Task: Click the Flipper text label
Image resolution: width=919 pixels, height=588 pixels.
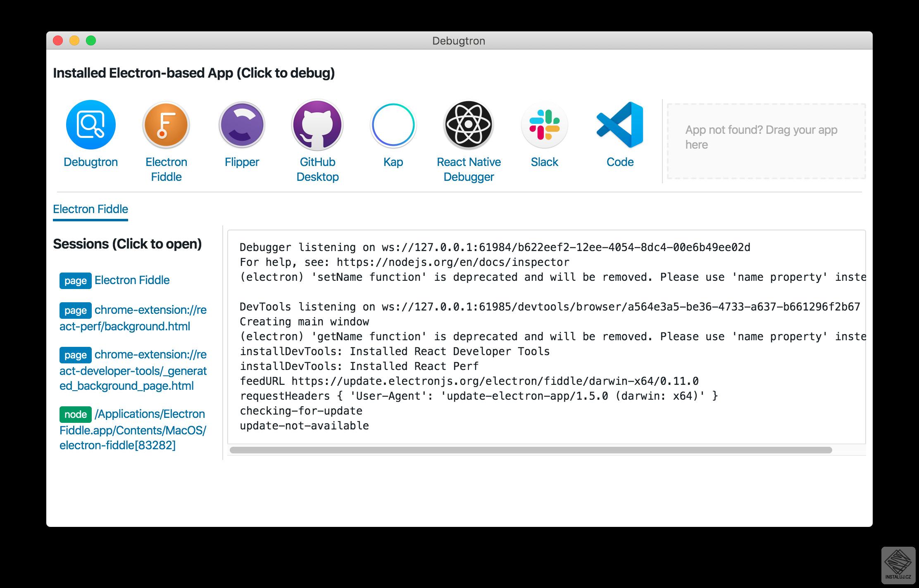Action: 242,162
